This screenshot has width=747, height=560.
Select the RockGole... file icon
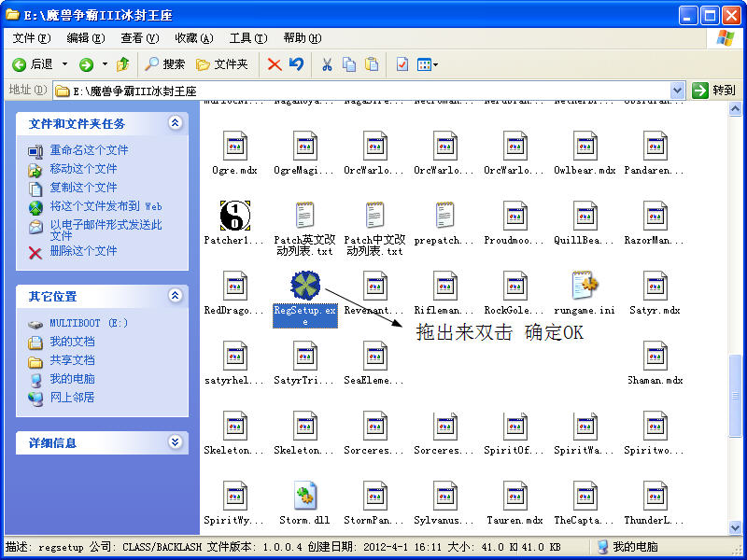click(x=515, y=286)
